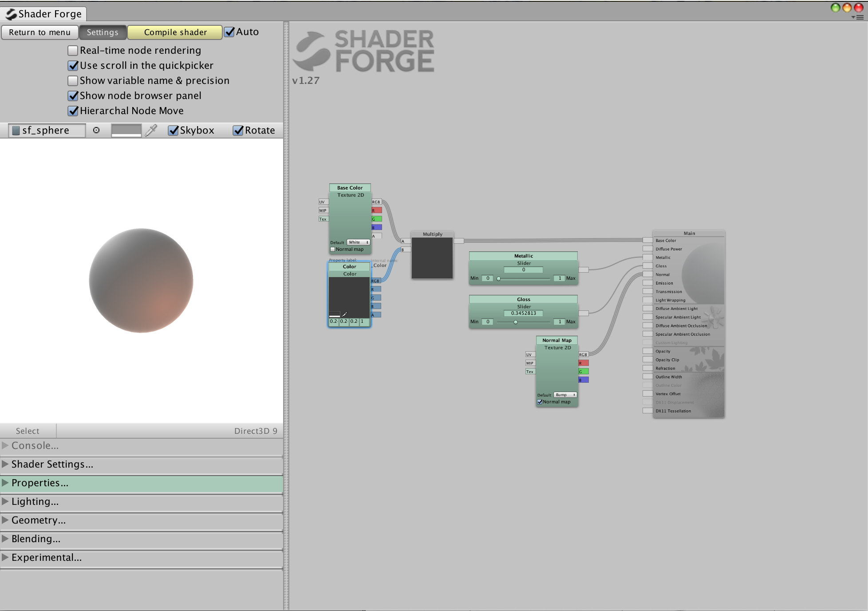Click the Gloss Min value field

point(487,322)
